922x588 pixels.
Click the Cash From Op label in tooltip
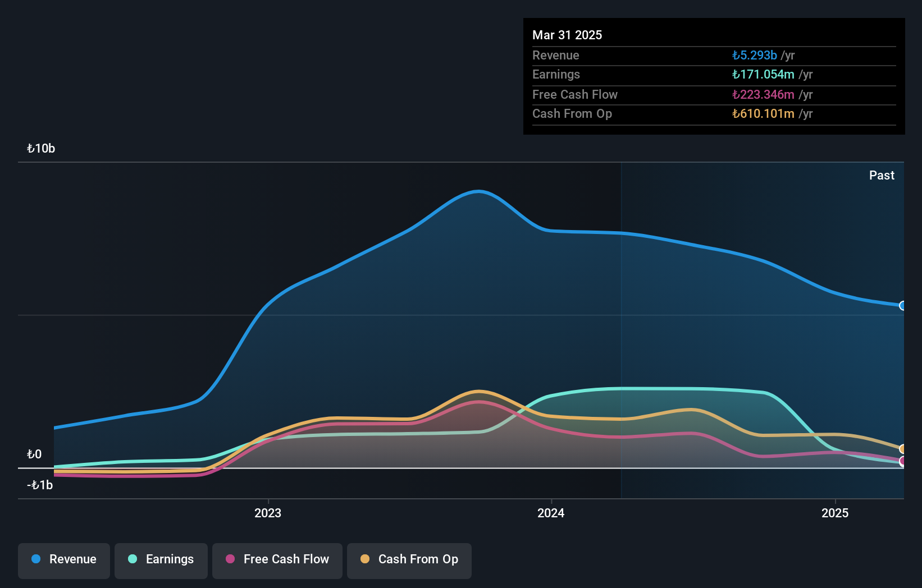tap(572, 113)
